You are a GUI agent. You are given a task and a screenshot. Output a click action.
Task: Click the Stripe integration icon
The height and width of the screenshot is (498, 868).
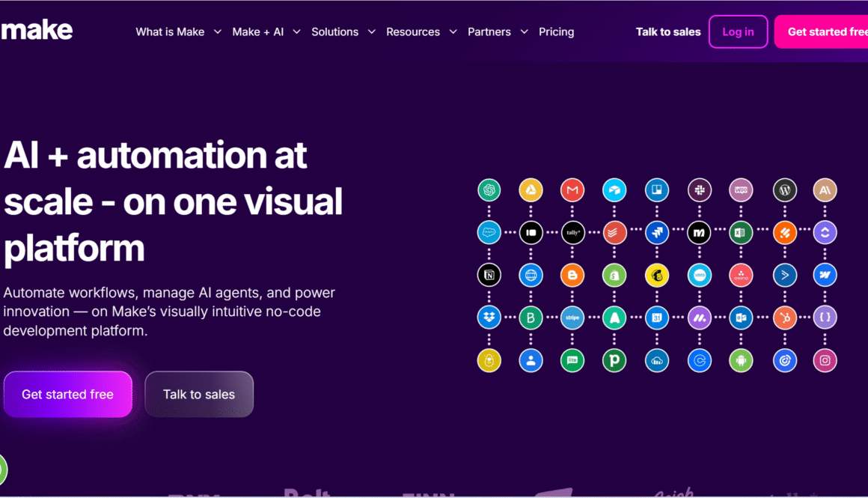point(572,318)
